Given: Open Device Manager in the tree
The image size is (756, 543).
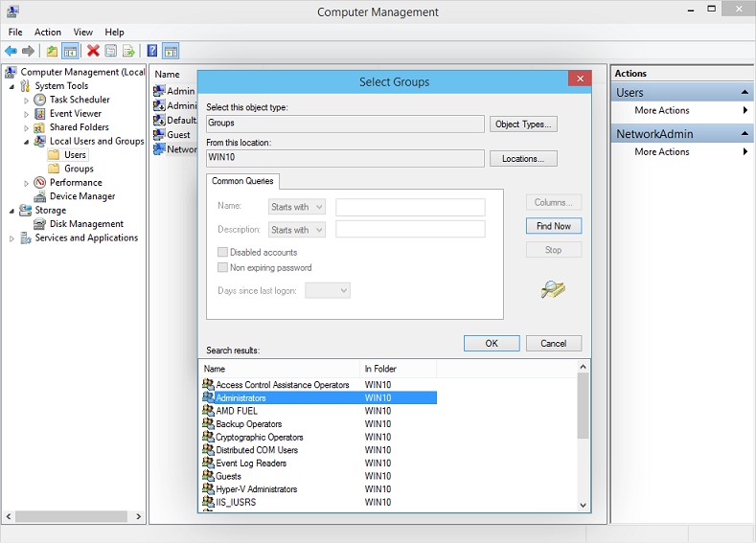Looking at the screenshot, I should coord(81,196).
